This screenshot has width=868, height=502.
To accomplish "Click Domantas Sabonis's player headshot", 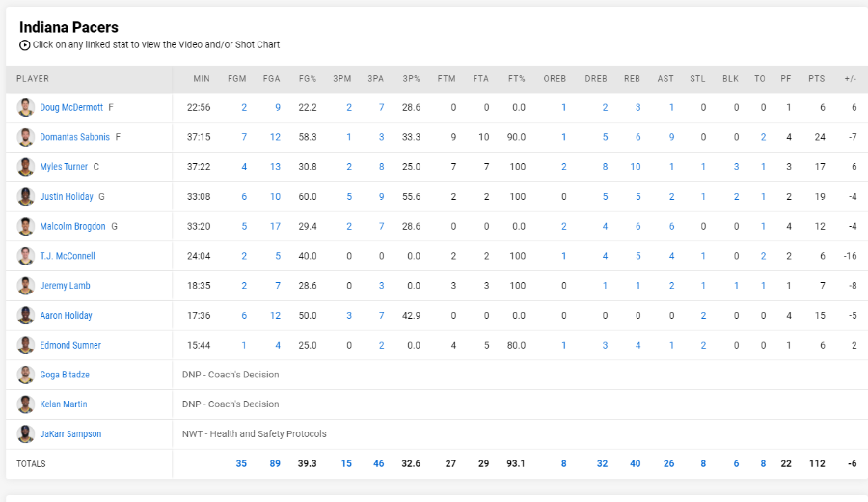I will (x=25, y=137).
